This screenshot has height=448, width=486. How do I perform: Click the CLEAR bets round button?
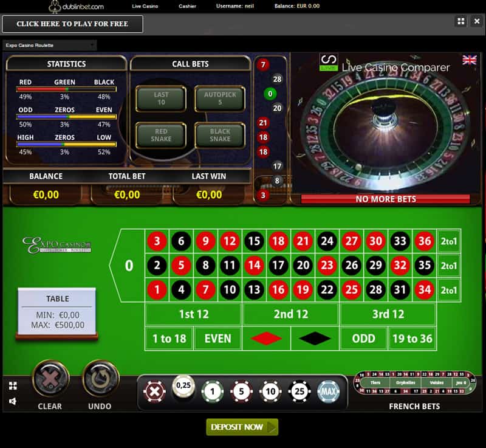(50, 379)
